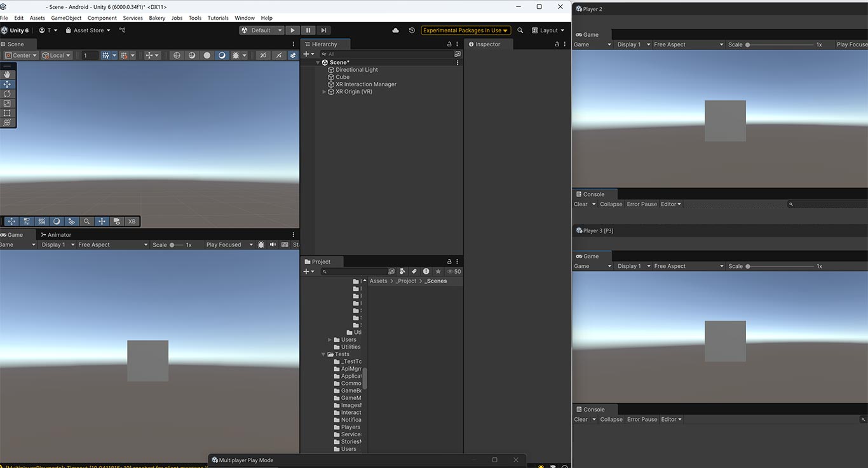Adjust the Scale slider in Player 2 Game
Image resolution: width=868 pixels, height=468 pixels.
click(780, 44)
